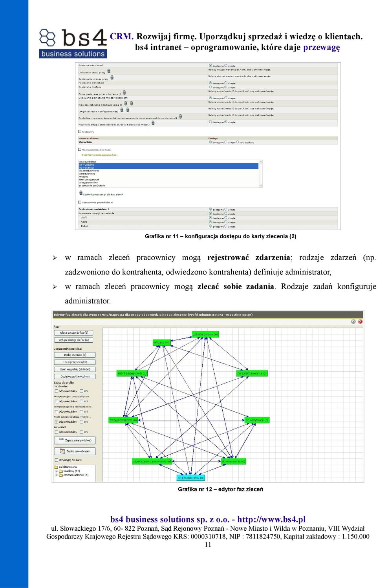Click the bs4 business solutions logo
This screenshot has width=377, height=588.
pyautogui.click(x=73, y=43)
